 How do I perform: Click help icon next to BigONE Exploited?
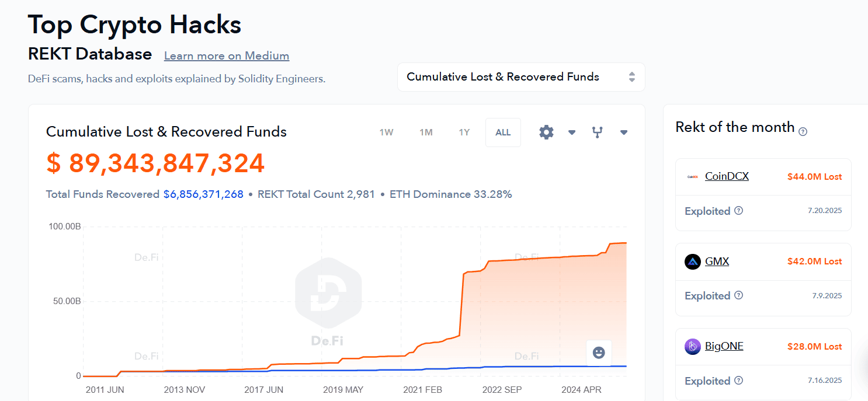point(738,381)
